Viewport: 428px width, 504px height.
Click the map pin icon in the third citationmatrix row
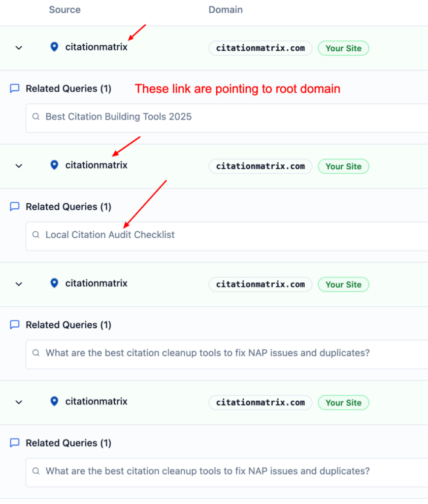click(x=55, y=283)
